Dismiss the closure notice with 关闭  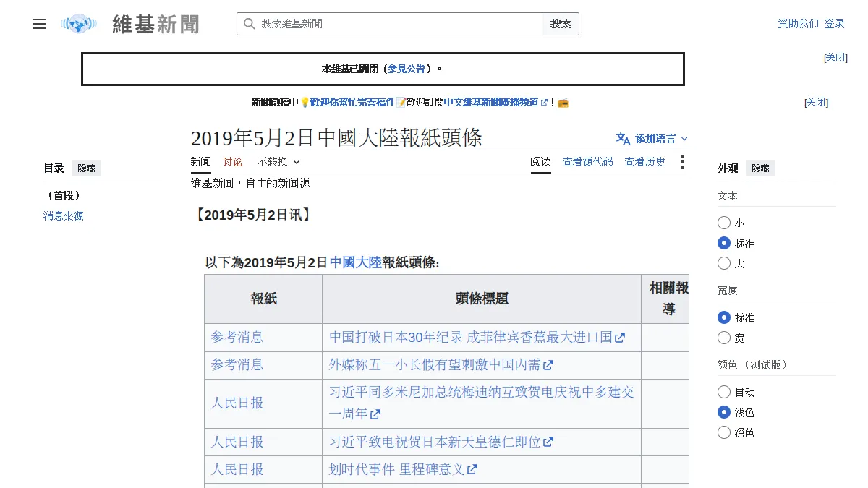(835, 57)
